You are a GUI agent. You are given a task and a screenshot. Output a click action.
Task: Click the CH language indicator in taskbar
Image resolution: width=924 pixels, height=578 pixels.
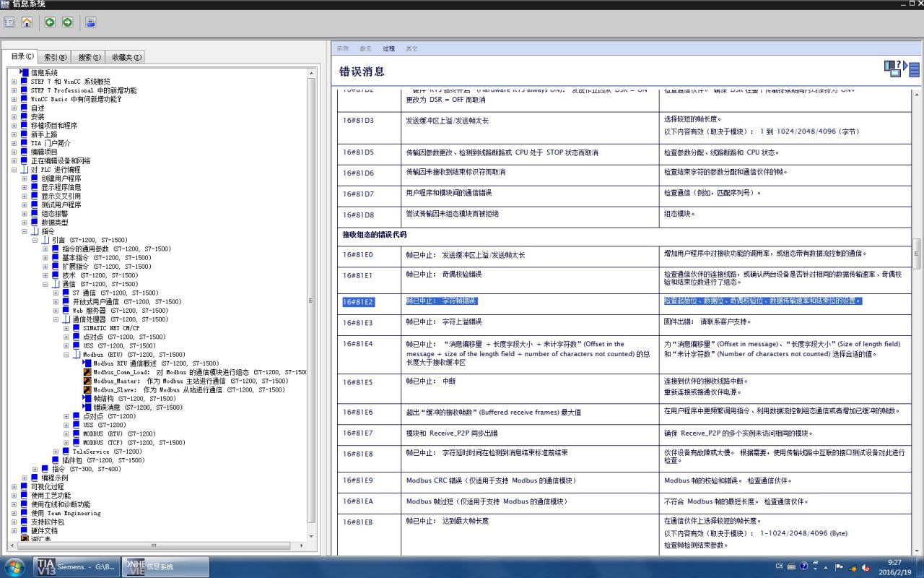coord(779,566)
